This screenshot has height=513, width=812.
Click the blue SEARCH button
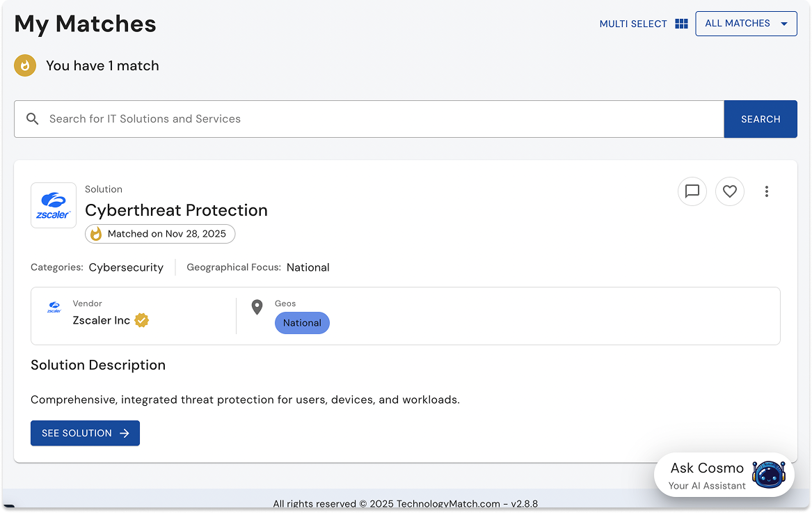[761, 119]
